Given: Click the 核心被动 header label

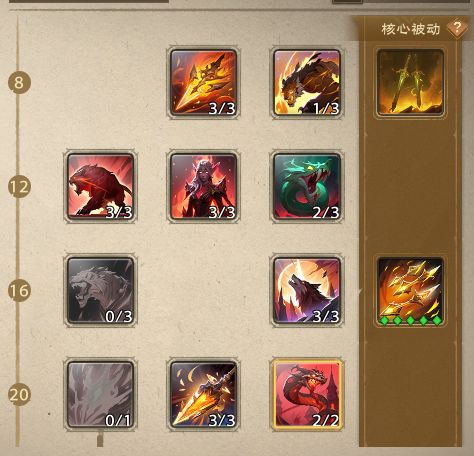Looking at the screenshot, I should click(411, 29).
